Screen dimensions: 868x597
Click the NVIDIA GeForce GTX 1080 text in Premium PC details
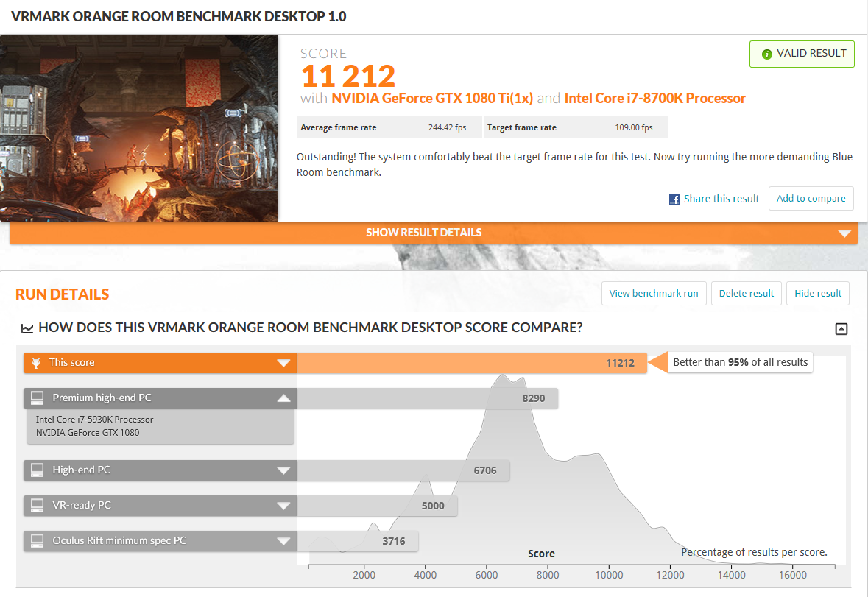click(88, 433)
